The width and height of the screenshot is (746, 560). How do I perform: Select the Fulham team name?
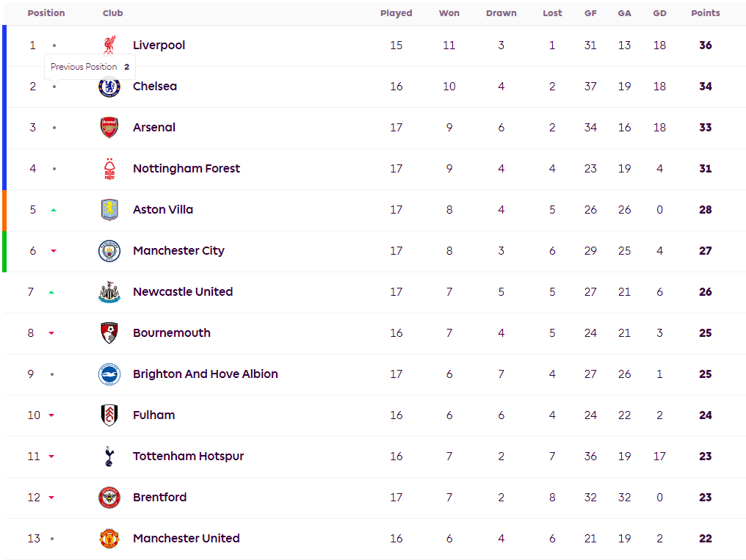[153, 415]
